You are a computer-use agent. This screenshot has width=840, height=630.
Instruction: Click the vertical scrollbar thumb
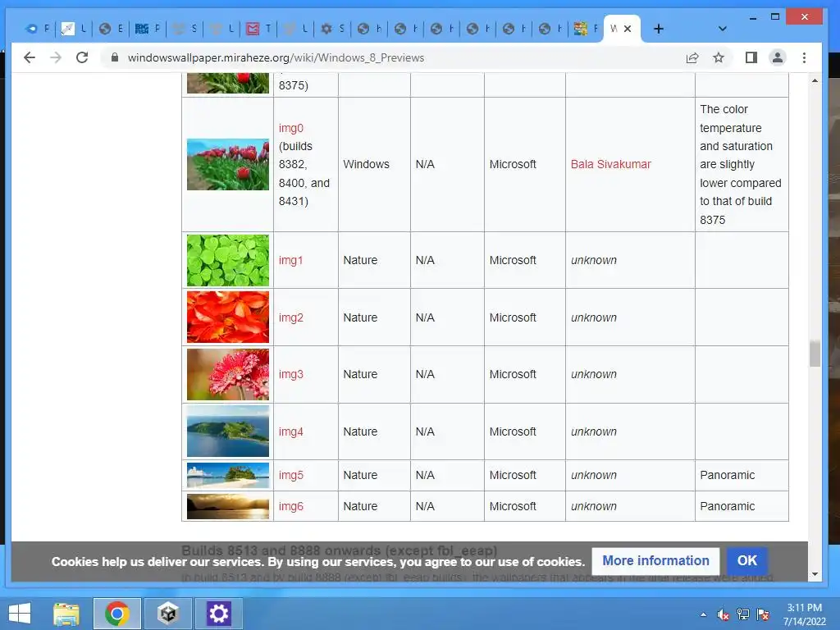[815, 354]
